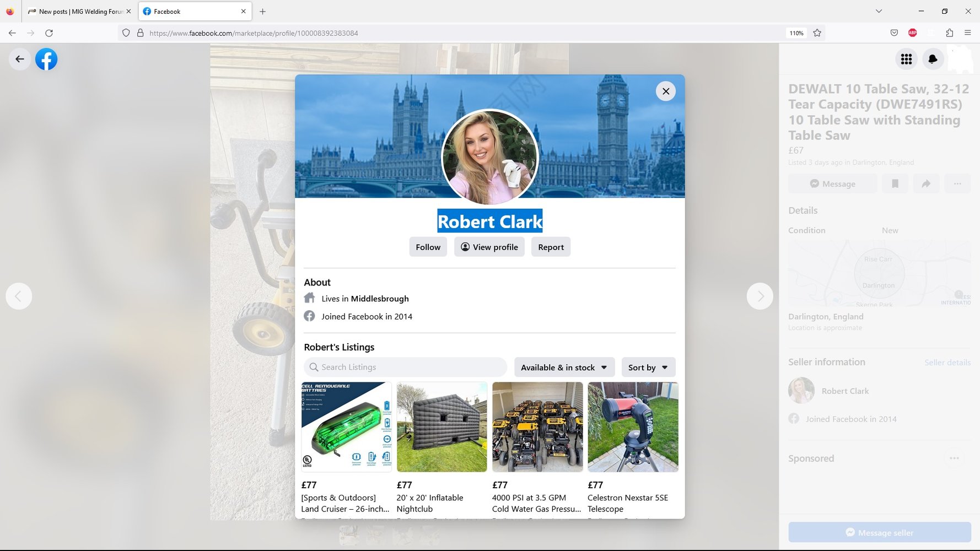Open the Inflatable Nightclub listing image
Viewport: 980px width, 551px height.
442,427
